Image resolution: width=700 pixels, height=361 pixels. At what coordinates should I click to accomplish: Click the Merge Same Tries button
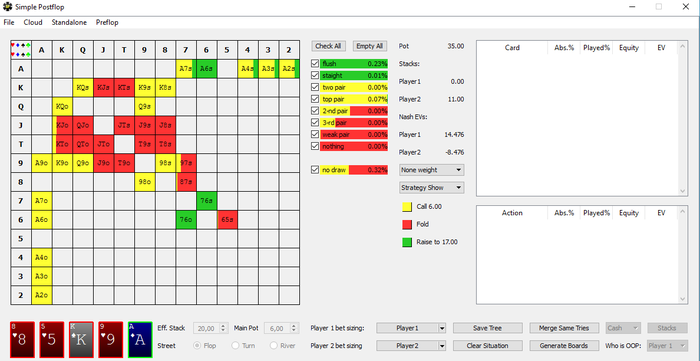tap(564, 328)
